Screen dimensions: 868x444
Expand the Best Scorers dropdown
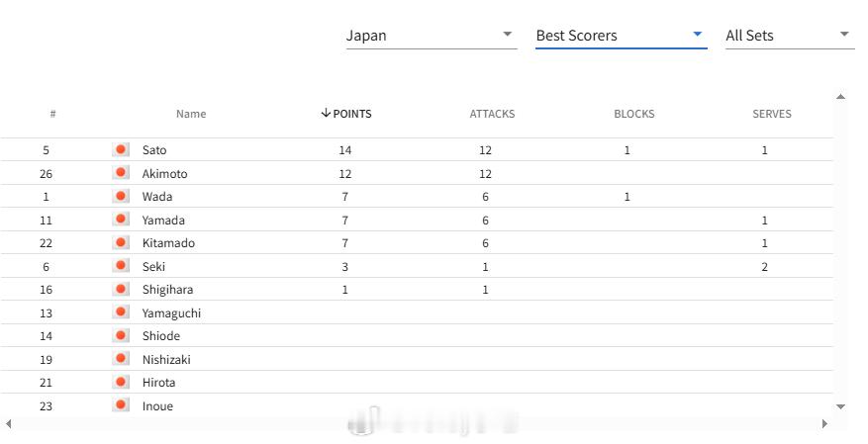[x=622, y=36]
